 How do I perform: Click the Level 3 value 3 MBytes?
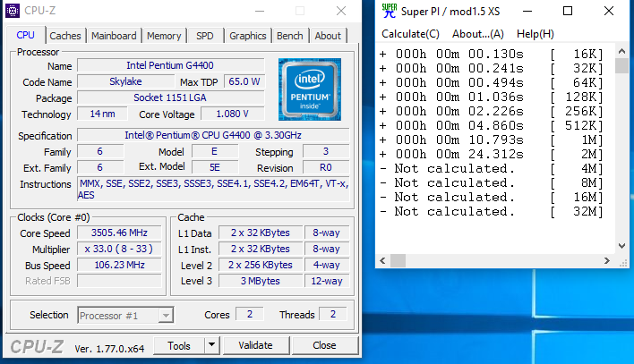tap(261, 281)
